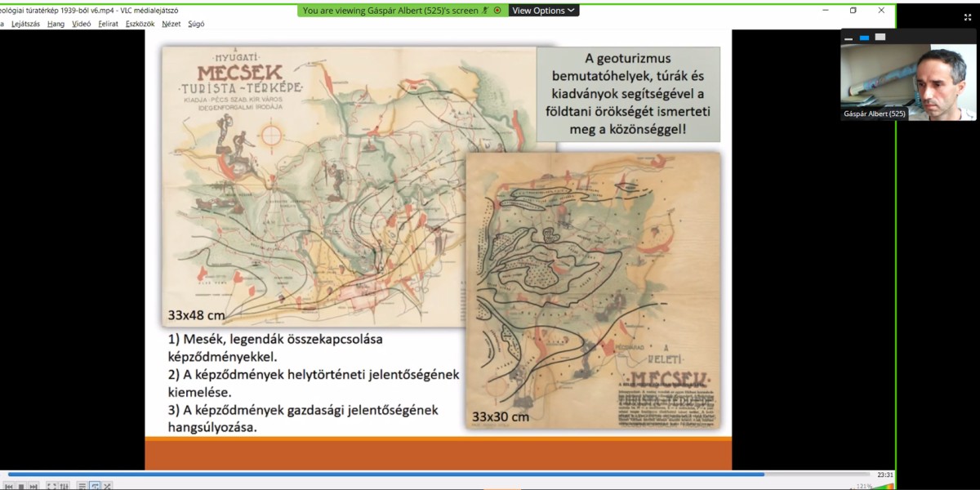
Task: Click the 121% volume percentage label
Action: [864, 487]
